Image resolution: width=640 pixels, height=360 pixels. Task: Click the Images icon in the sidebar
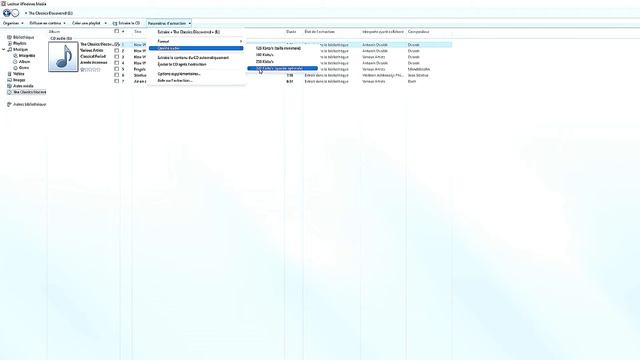pyautogui.click(x=9, y=80)
